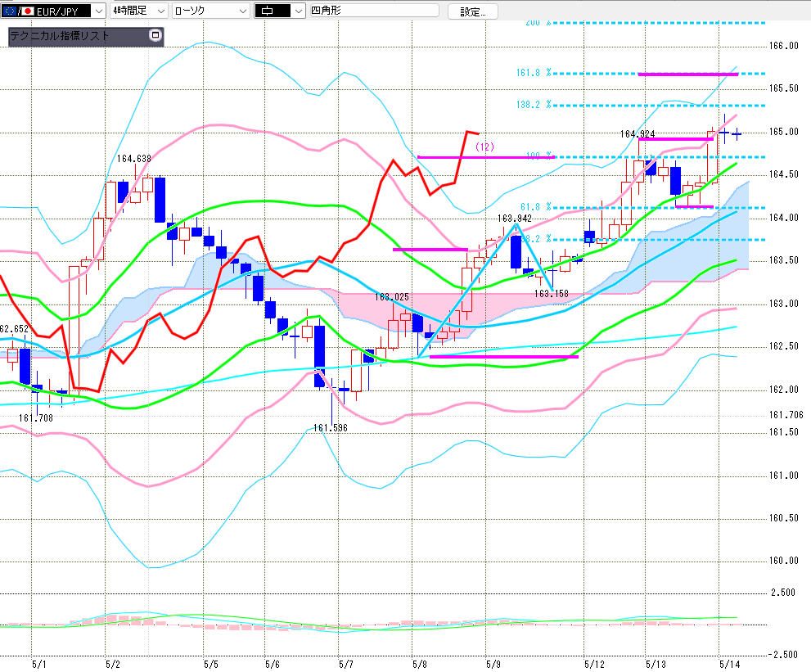The width and height of the screenshot is (811, 672).
Task: Click the 161.596 low price label
Action: click(x=331, y=428)
